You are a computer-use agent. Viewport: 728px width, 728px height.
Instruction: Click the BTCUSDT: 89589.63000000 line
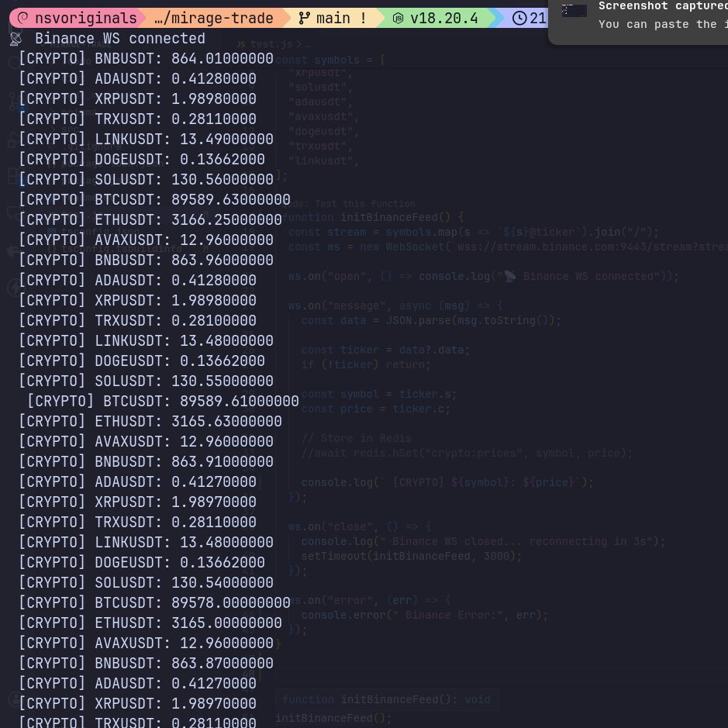(154, 200)
